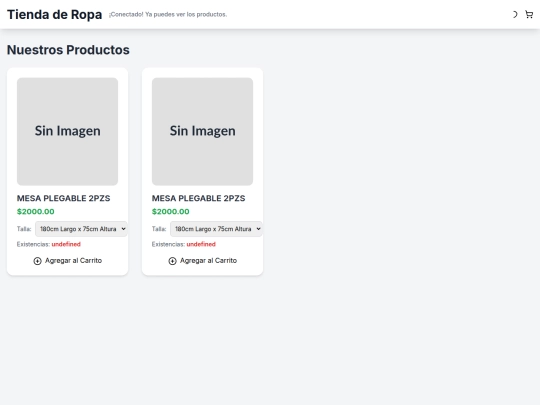Open the shopping cart icon in header
The image size is (540, 405).
(529, 14)
